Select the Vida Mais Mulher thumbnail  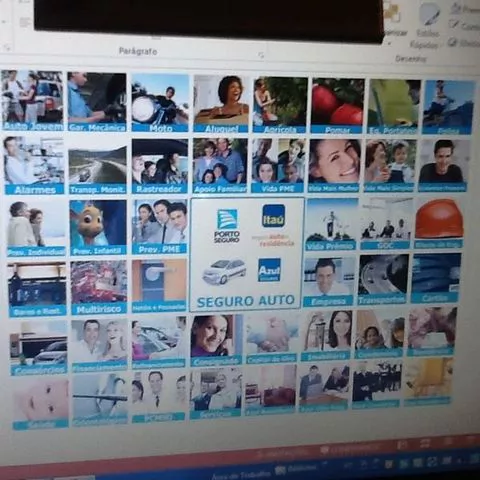pos(334,166)
